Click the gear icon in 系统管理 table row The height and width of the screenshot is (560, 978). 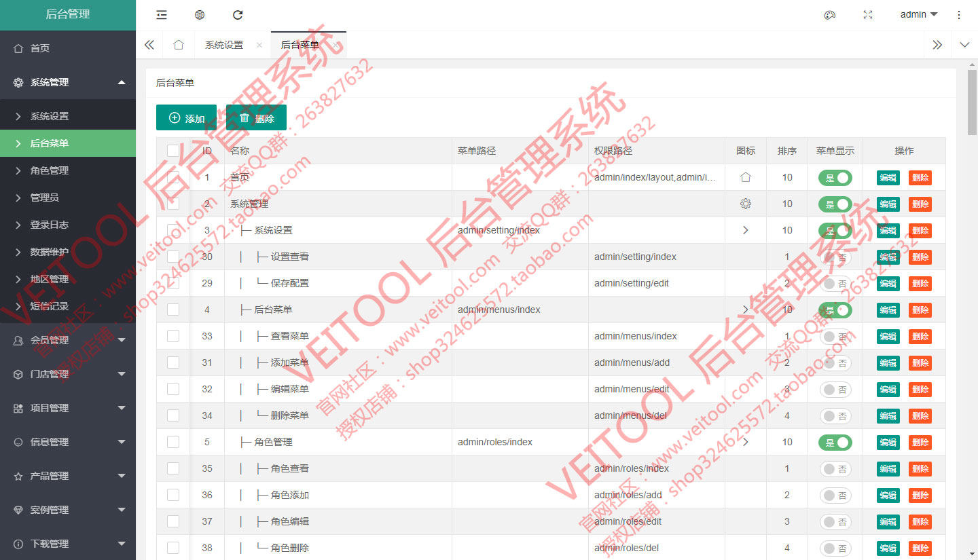click(746, 204)
